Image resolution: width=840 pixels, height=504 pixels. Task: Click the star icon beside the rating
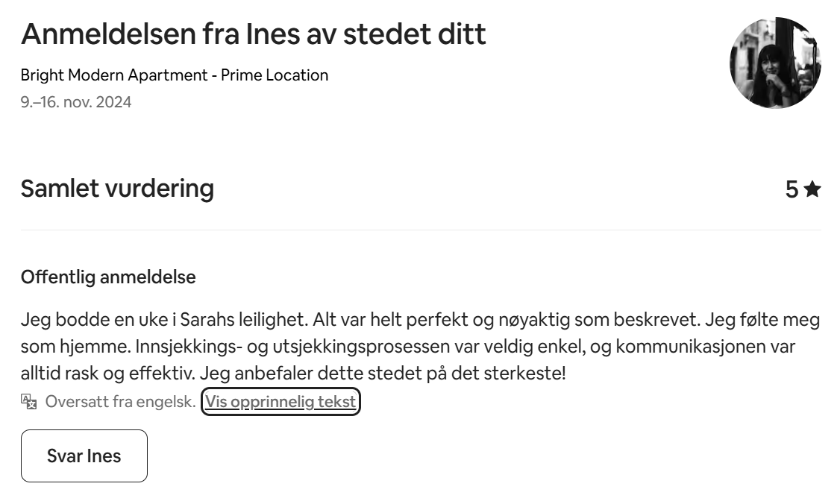812,190
